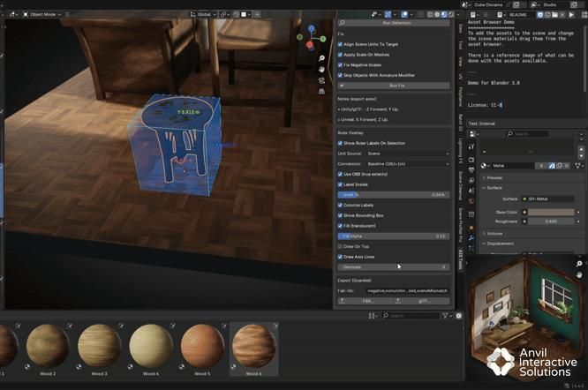Open Global transform orientation dropdown
588x390 pixels.
pyautogui.click(x=204, y=15)
